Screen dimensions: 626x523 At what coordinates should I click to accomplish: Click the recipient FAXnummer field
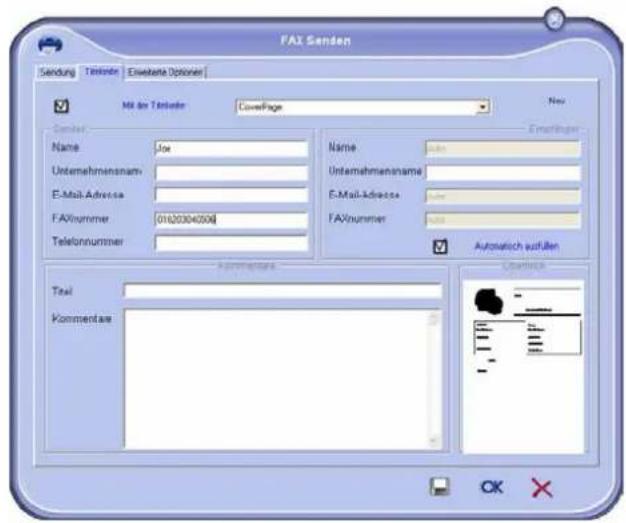click(x=503, y=220)
